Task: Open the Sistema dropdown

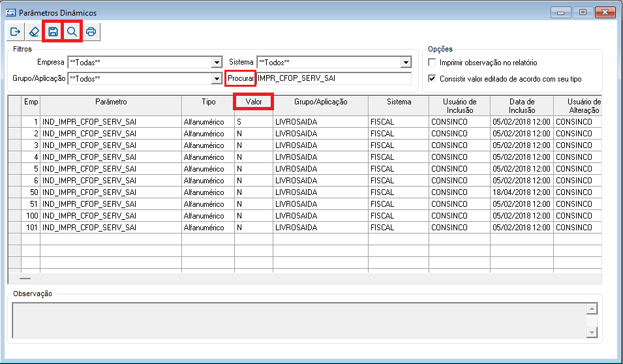Action: pyautogui.click(x=406, y=63)
